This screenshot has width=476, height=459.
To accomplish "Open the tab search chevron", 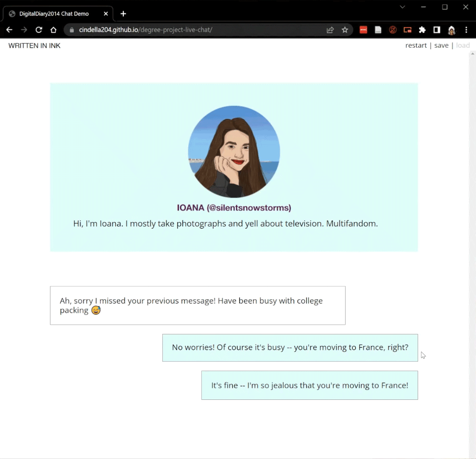I will pyautogui.click(x=402, y=7).
